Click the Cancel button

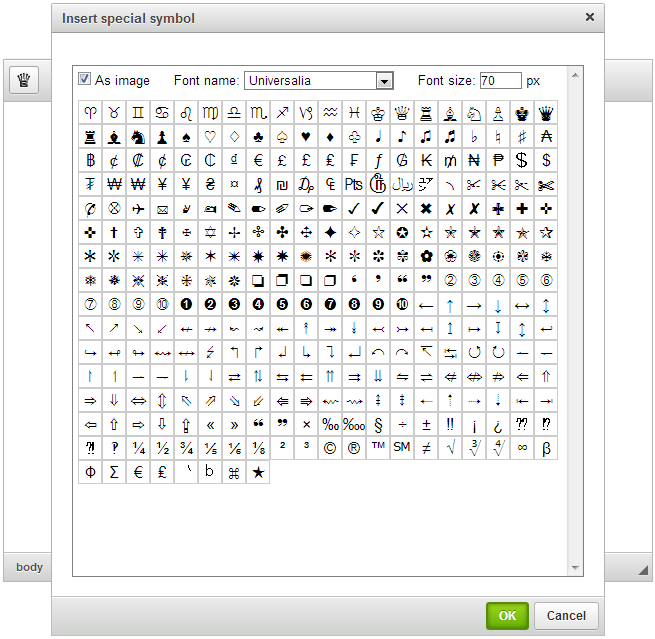[x=566, y=615]
